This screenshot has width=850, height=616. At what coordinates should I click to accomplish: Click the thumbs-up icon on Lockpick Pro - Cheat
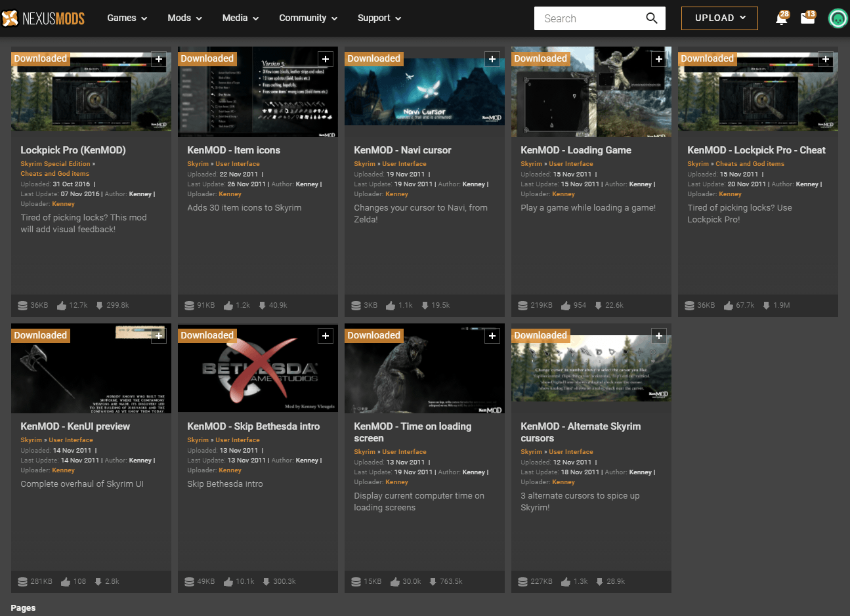[x=729, y=306]
